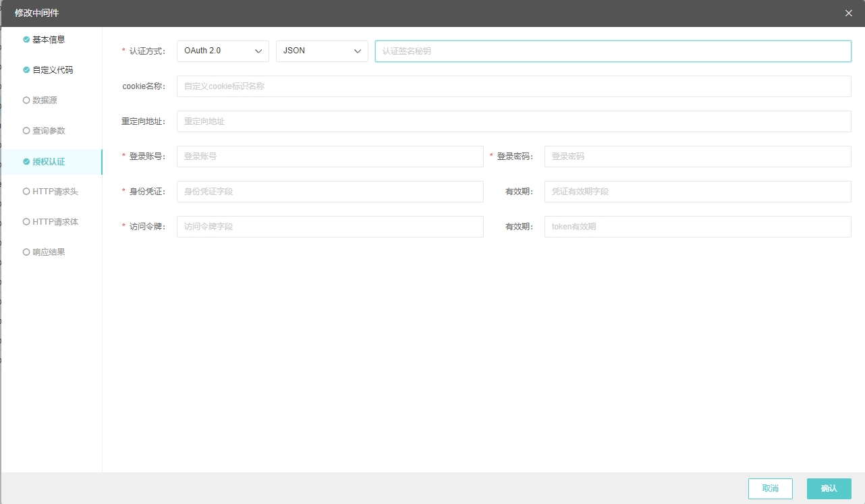Click the 访问令牌字段 input
The height and width of the screenshot is (504, 865).
point(330,227)
